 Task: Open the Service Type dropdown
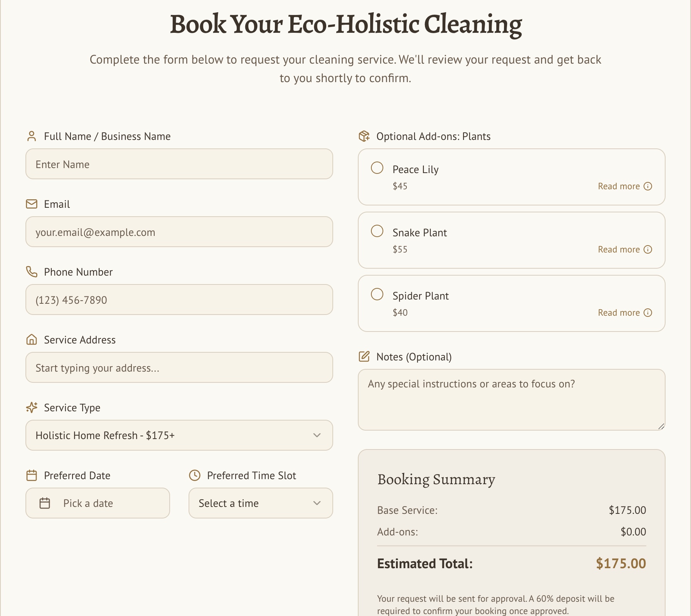tap(179, 435)
